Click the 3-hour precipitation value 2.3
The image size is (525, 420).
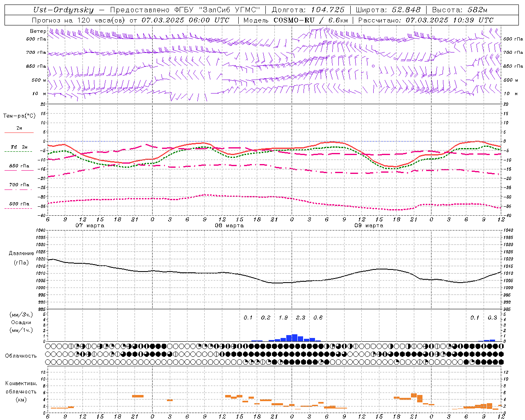(x=301, y=317)
